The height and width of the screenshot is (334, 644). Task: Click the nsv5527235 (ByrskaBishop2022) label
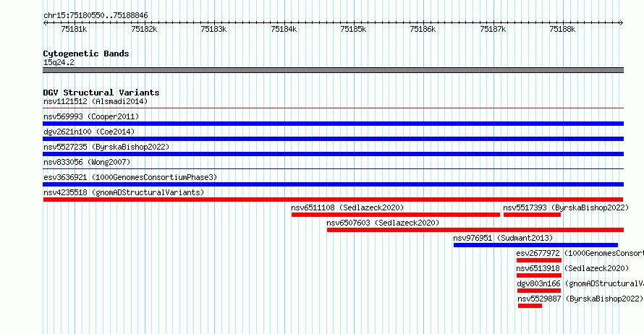tap(106, 147)
